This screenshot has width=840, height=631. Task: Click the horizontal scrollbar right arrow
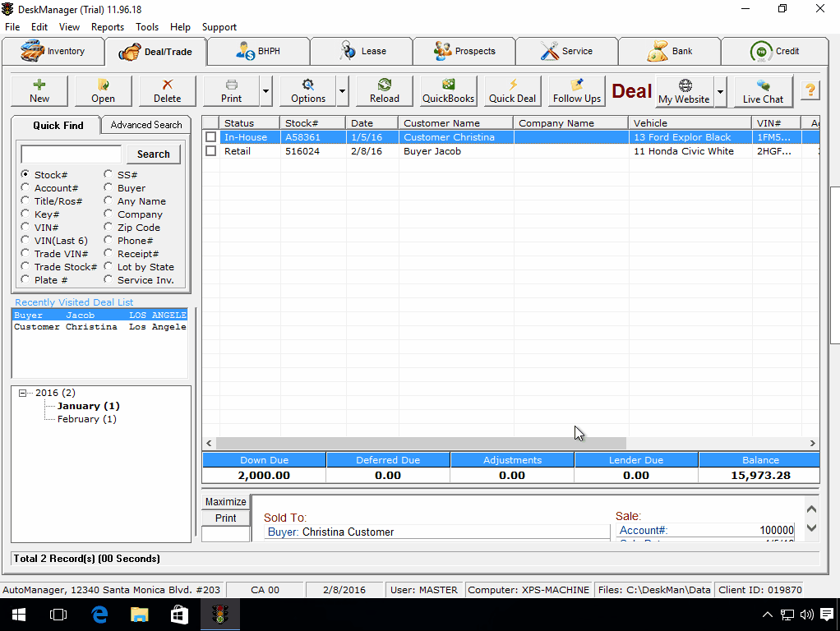coord(812,443)
